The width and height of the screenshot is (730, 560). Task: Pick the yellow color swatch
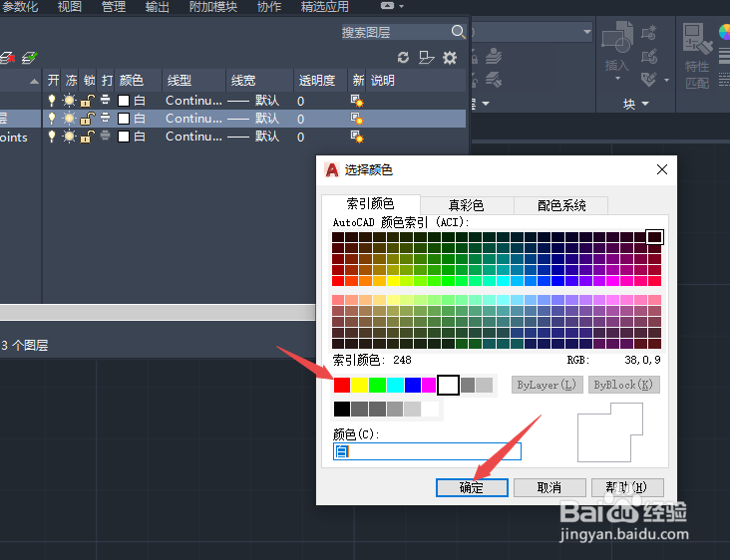[359, 385]
